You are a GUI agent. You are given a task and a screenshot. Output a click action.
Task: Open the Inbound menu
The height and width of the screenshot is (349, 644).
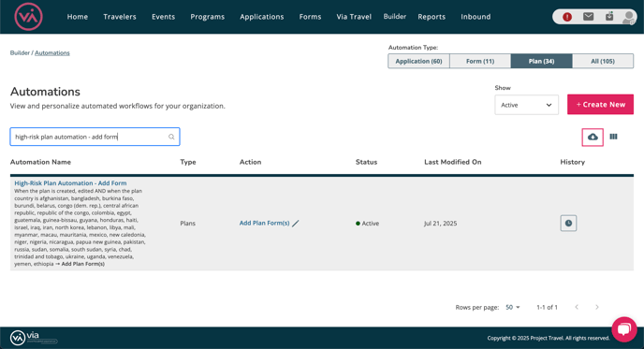tap(476, 17)
